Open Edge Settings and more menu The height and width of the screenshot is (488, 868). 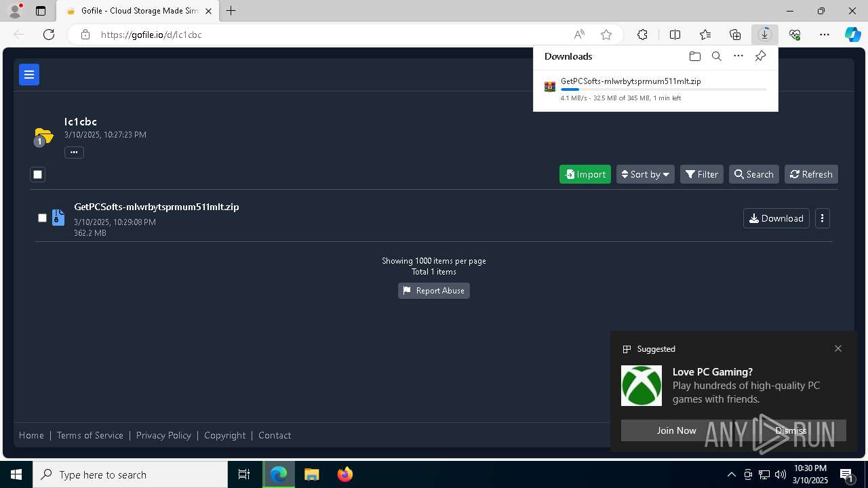(825, 35)
